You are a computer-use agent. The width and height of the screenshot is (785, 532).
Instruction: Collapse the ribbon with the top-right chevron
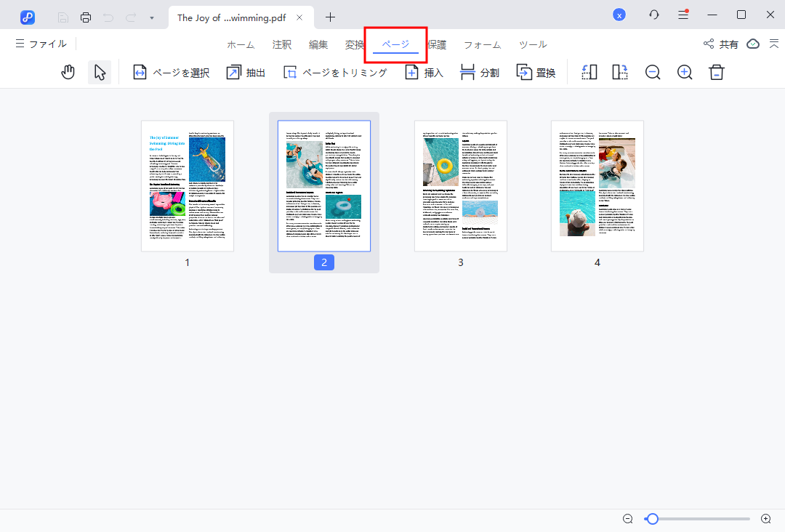click(x=773, y=44)
